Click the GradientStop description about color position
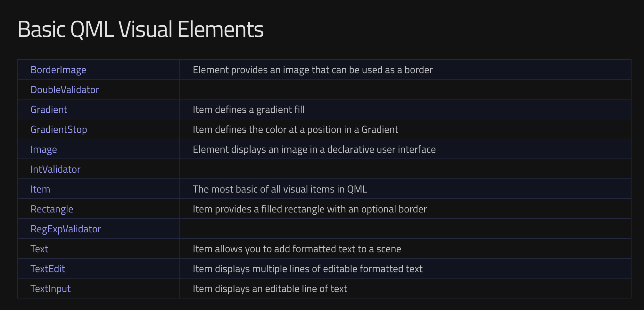644x310 pixels. 295,130
